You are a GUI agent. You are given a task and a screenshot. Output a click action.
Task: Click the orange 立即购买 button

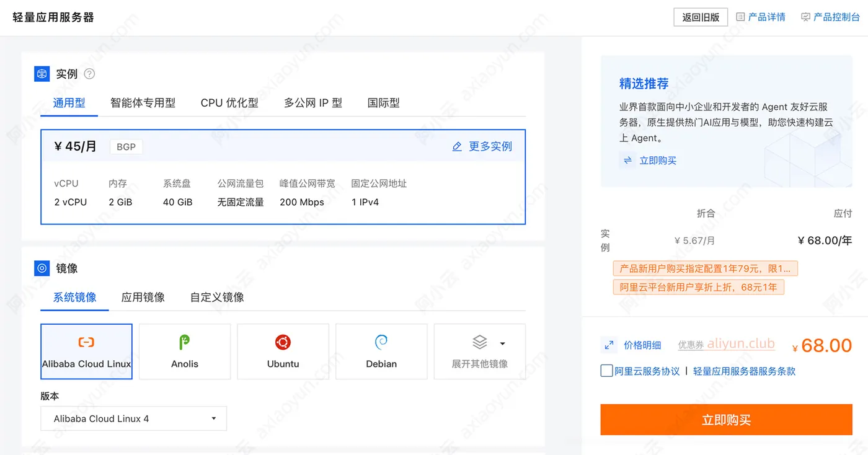(726, 420)
